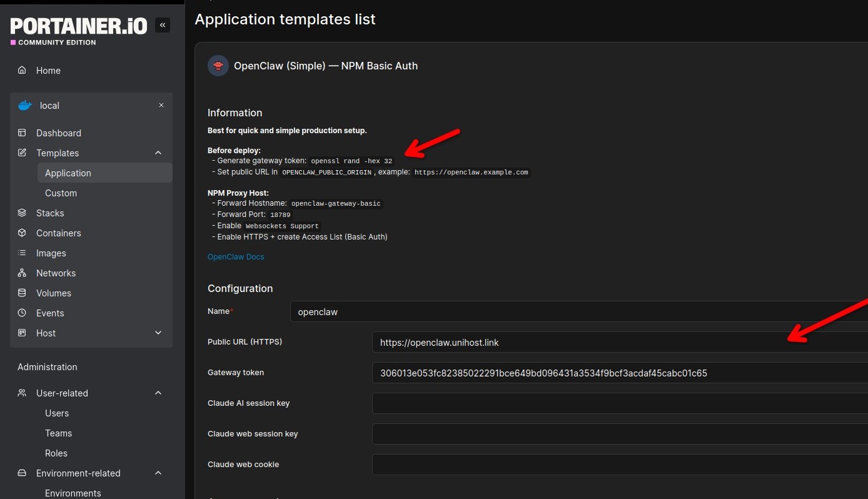868x499 pixels.
Task: Click the OPENCLAW_PUBLIC_ORIGIN code text
Action: click(326, 172)
